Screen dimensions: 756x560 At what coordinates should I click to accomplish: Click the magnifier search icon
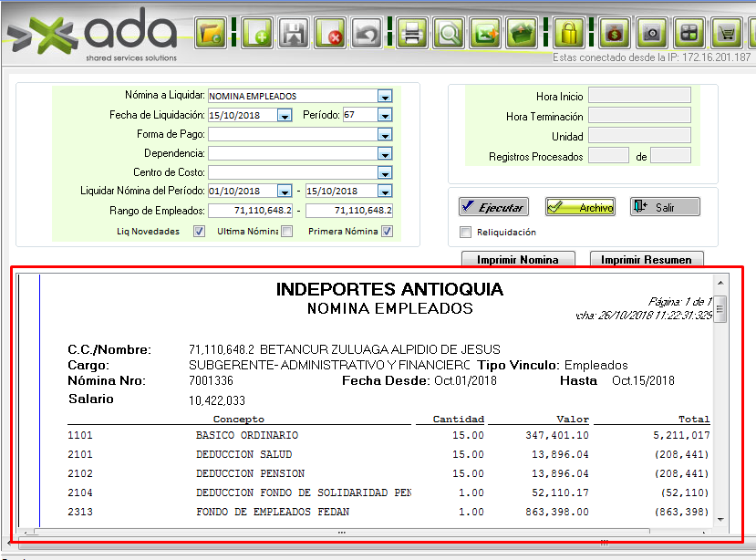[x=448, y=34]
